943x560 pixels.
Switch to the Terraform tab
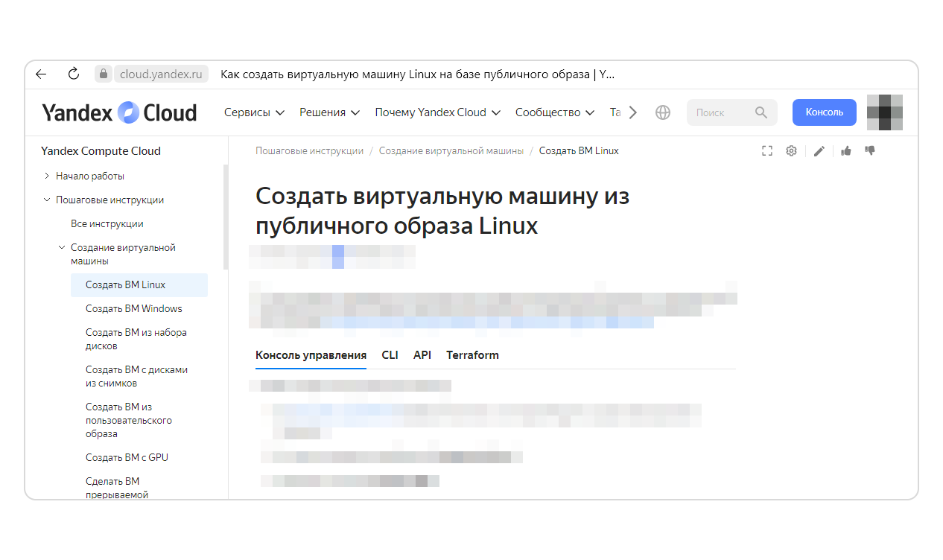[472, 355]
